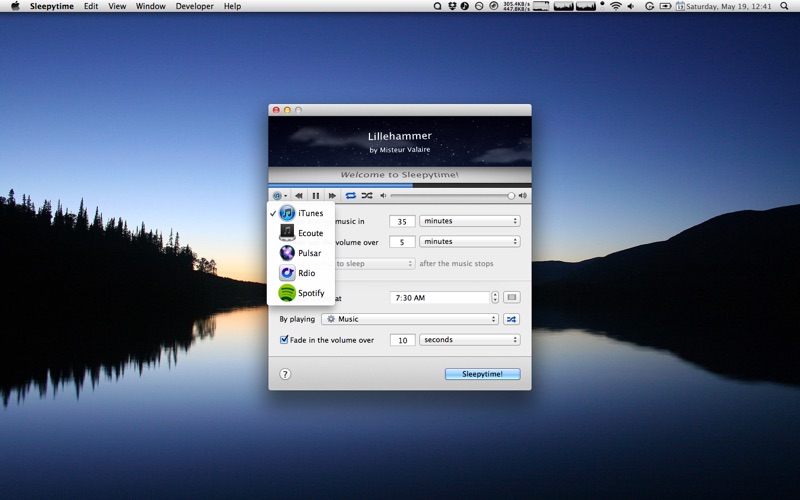Open the seconds unit dropdown
800x500 pixels.
coord(469,340)
